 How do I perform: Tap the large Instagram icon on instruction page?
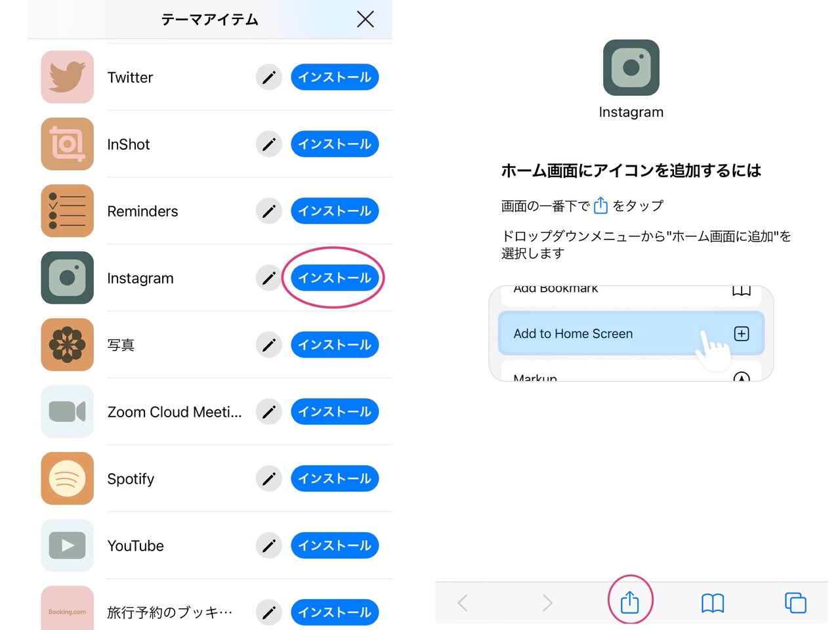coord(631,68)
